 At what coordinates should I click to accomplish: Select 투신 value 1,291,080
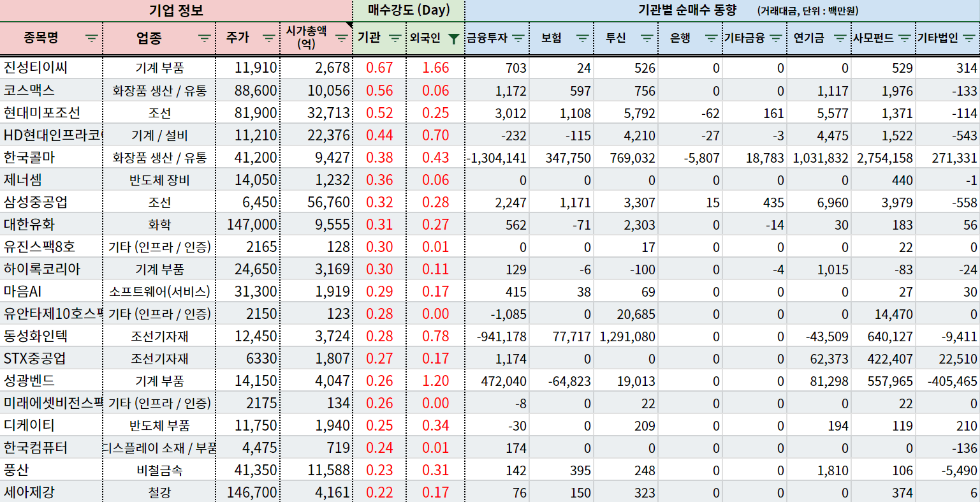(626, 336)
